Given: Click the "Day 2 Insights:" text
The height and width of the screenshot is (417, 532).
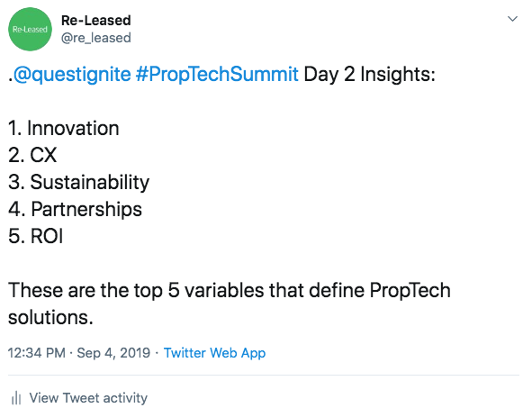Looking at the screenshot, I should click(369, 75).
